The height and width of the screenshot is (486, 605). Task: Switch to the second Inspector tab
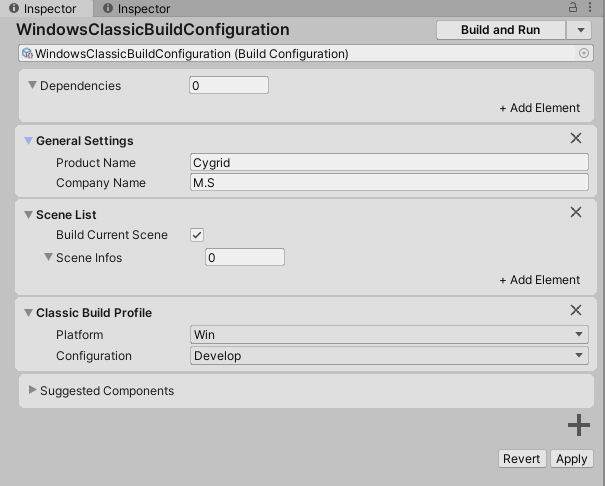137,9
